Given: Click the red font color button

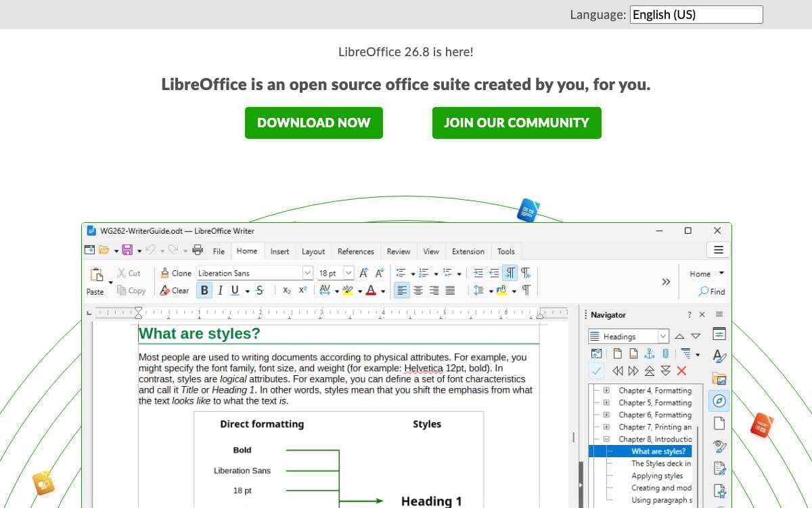Looking at the screenshot, I should pos(371,291).
